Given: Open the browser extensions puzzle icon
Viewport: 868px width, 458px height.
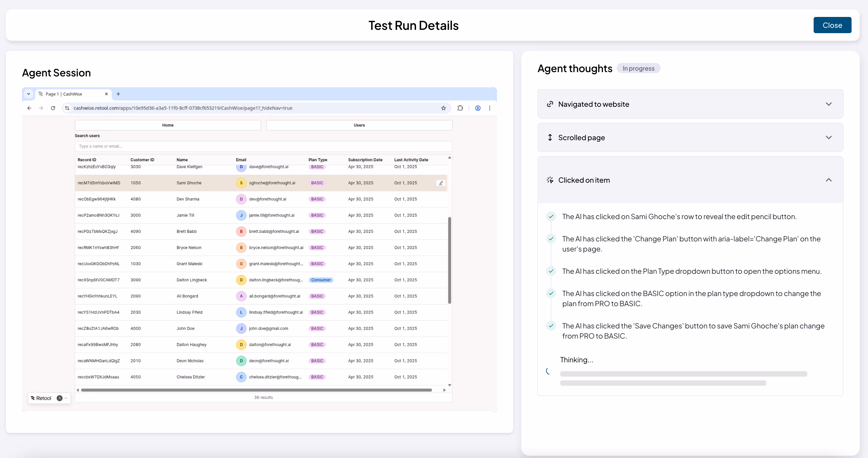Looking at the screenshot, I should pyautogui.click(x=460, y=108).
